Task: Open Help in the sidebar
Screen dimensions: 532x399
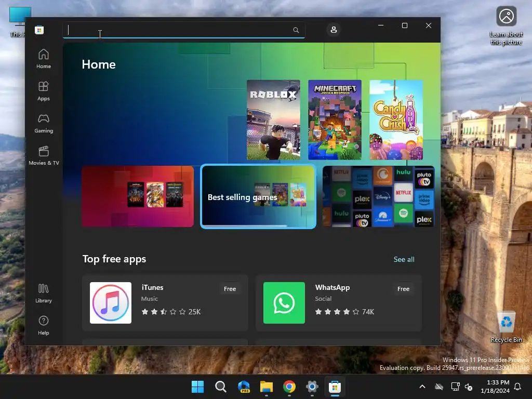Action: (x=44, y=326)
